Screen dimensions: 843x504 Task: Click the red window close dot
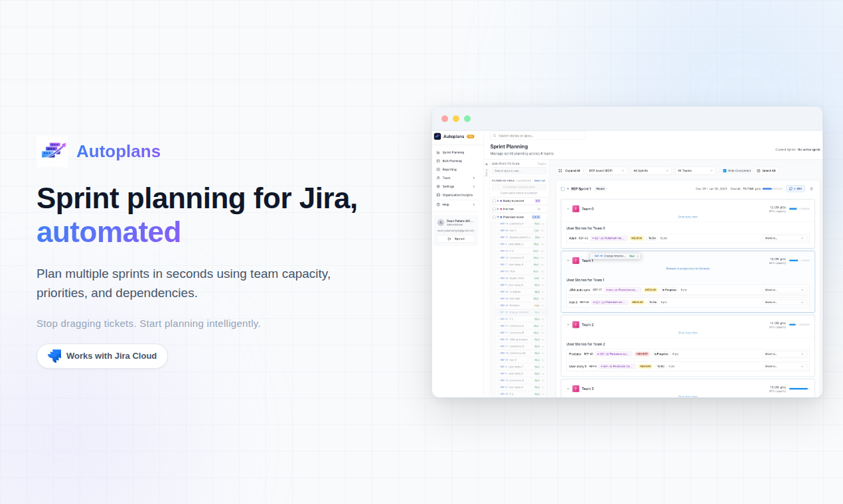tap(445, 119)
